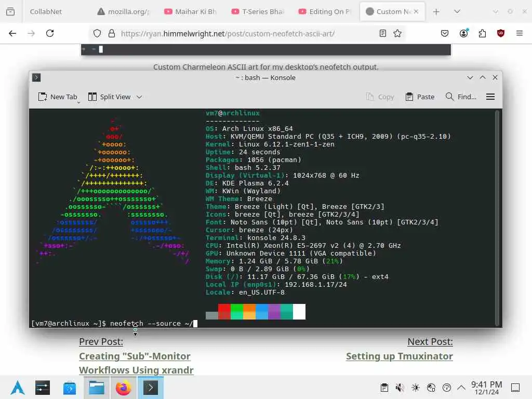Switch to the Editing On P tab
The image size is (532, 399).
coord(325,11)
